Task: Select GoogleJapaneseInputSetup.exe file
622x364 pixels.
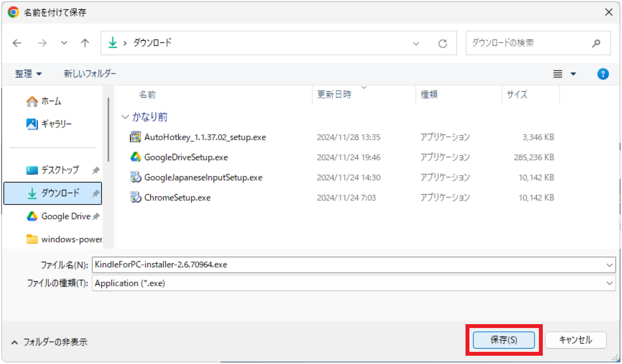Action: (x=203, y=177)
